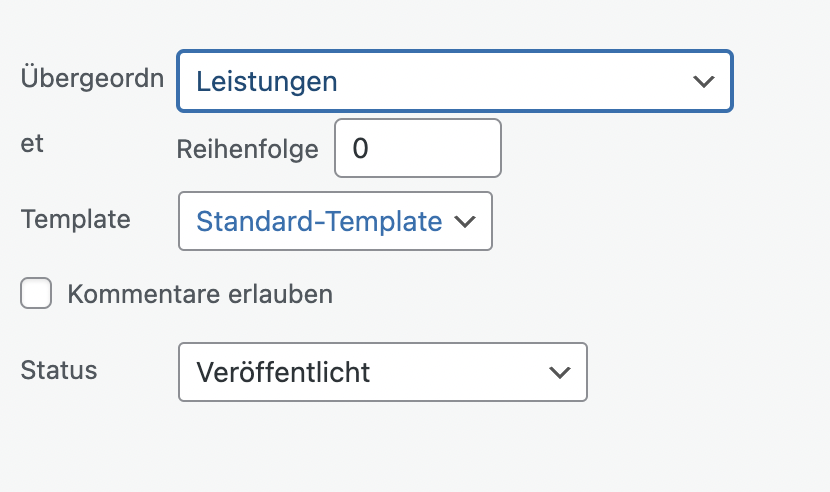Open the Übergeordnet parent page dropdown
Image resolution: width=830 pixels, height=492 pixels.
point(455,81)
